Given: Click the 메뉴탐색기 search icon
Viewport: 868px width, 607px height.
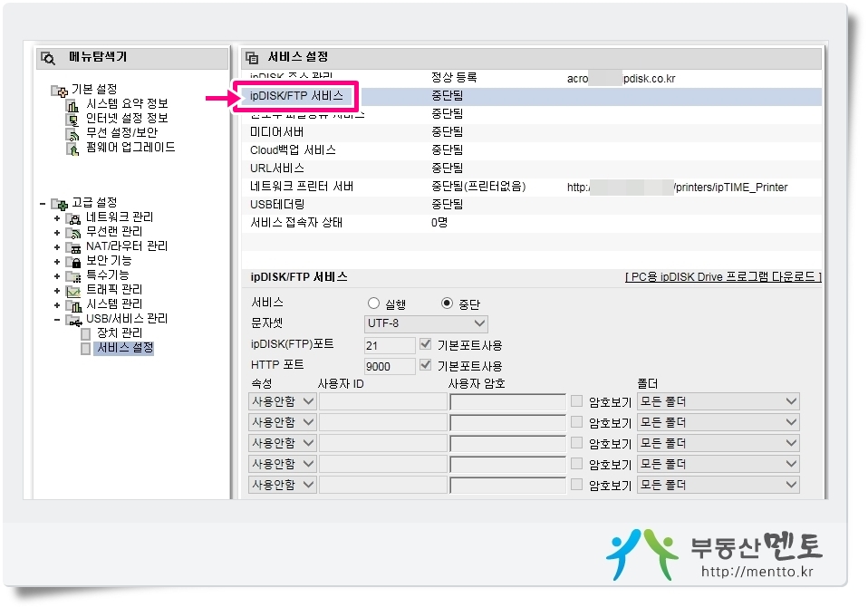Looking at the screenshot, I should tap(48, 58).
